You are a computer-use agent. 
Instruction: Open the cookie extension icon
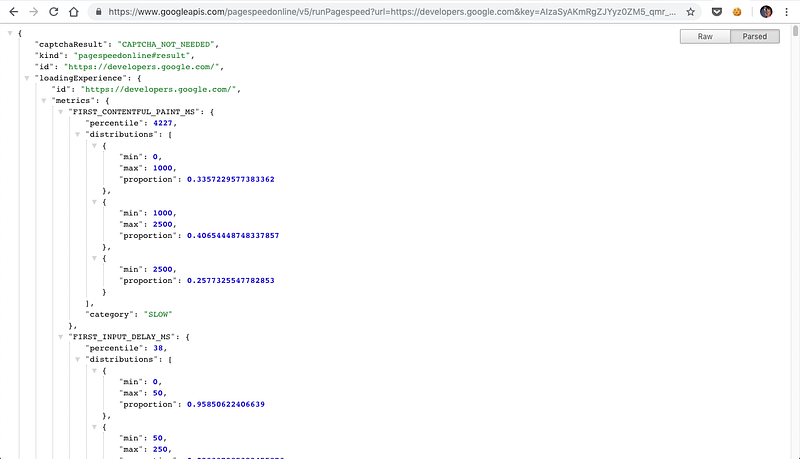[737, 12]
